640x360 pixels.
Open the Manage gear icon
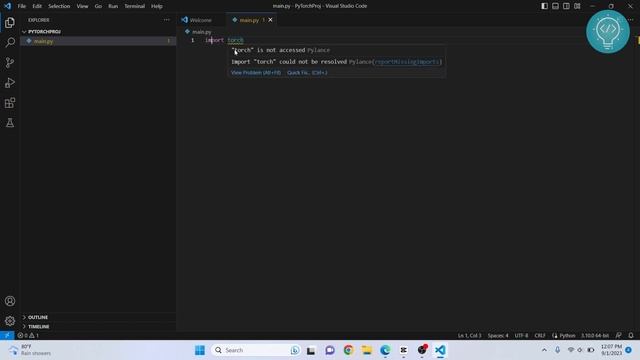10,321
